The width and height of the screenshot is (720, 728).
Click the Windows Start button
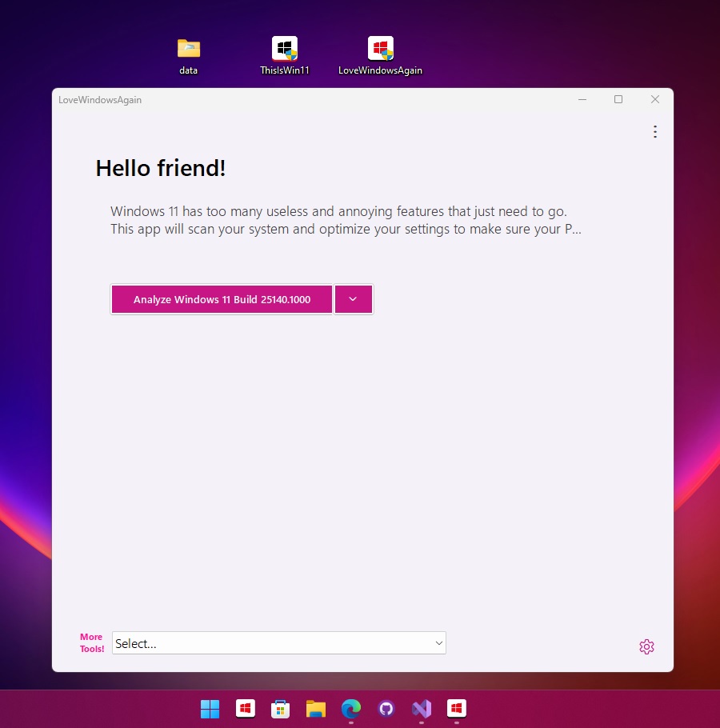210,709
